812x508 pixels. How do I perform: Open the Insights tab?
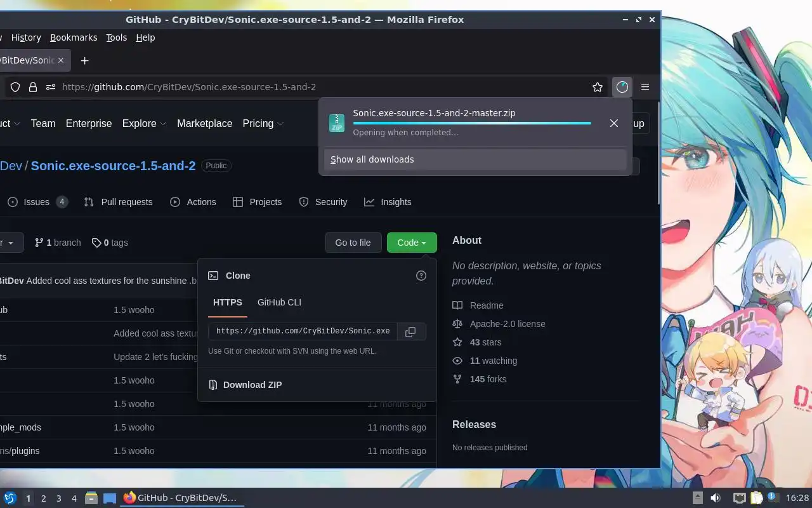click(x=388, y=202)
